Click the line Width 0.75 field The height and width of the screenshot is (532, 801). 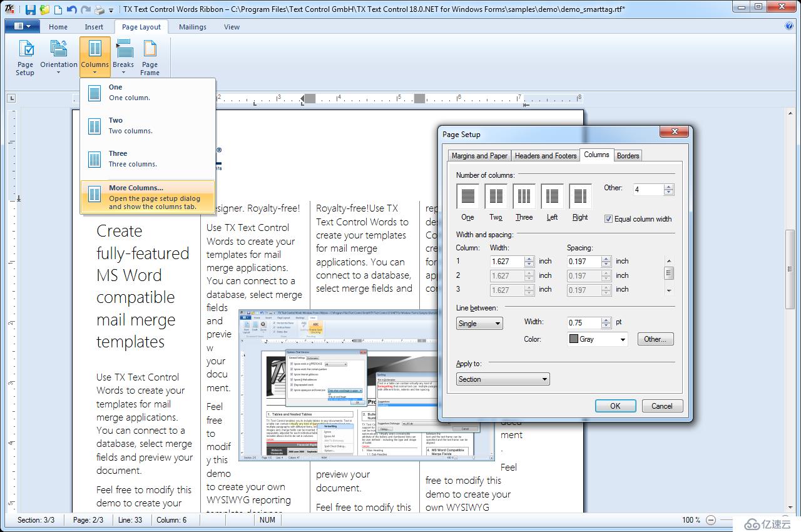[x=584, y=323]
